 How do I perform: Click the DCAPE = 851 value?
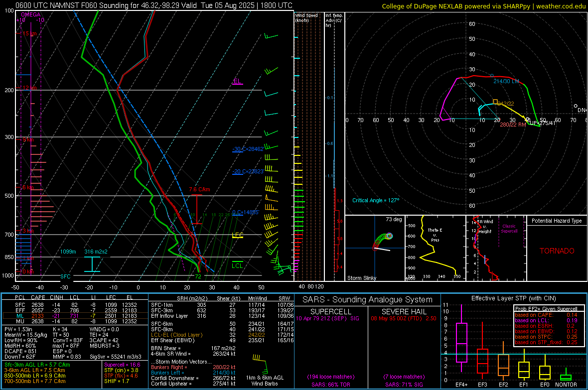pos(20,351)
